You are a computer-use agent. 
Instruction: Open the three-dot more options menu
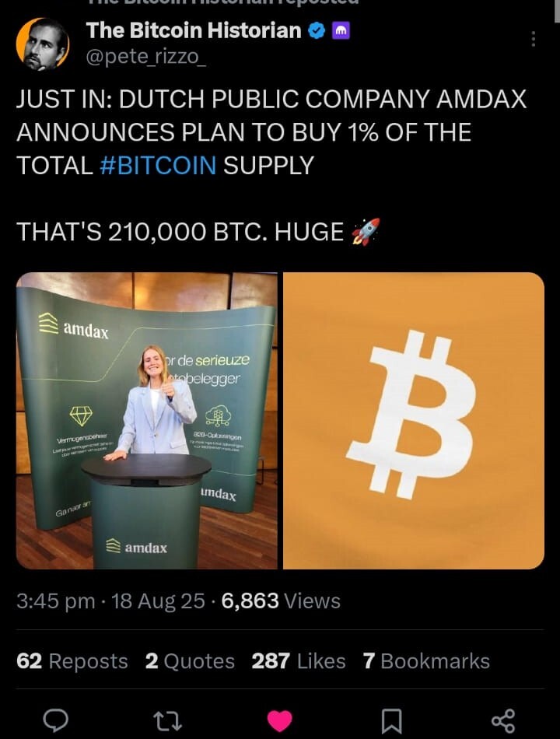534,39
